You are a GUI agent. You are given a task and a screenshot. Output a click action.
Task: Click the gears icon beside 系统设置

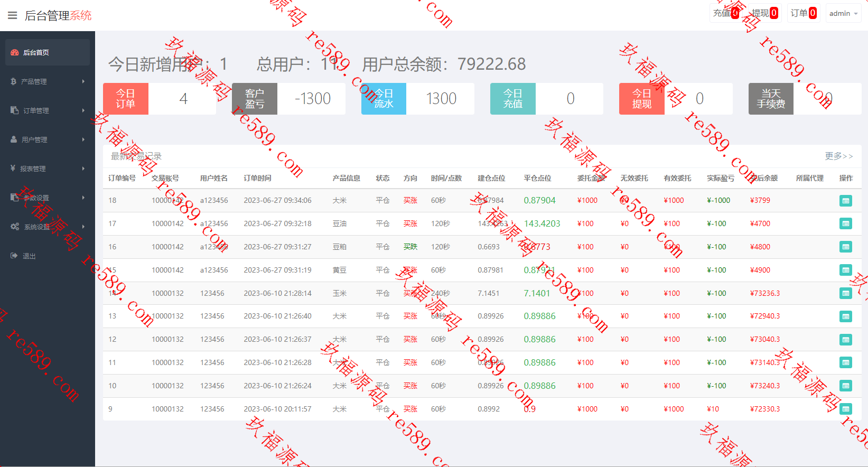point(15,227)
